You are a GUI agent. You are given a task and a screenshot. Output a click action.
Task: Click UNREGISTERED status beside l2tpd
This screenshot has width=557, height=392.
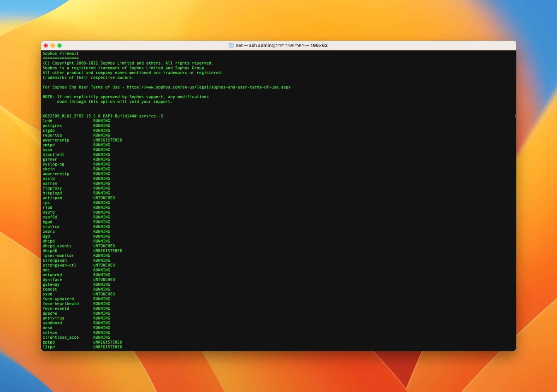coord(108,347)
